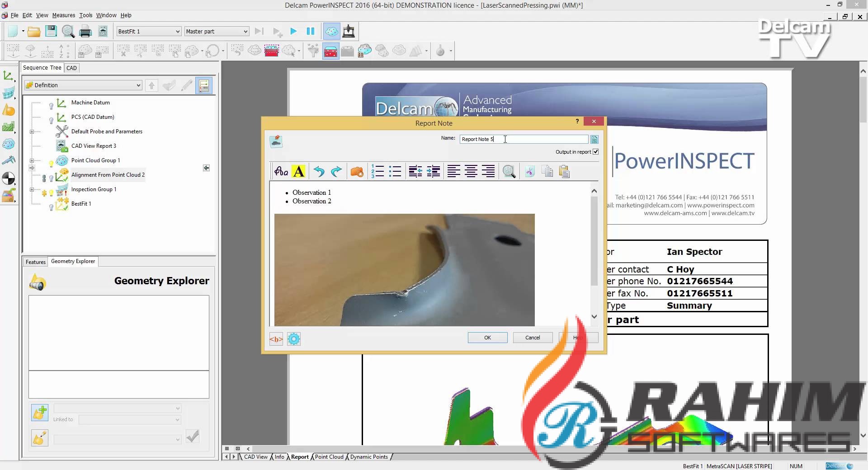This screenshot has height=470, width=868.
Task: Open a file with the folder icon
Action: (33, 32)
